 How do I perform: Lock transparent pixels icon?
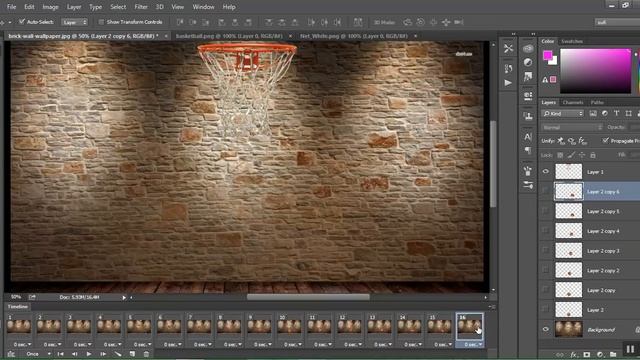coord(560,155)
